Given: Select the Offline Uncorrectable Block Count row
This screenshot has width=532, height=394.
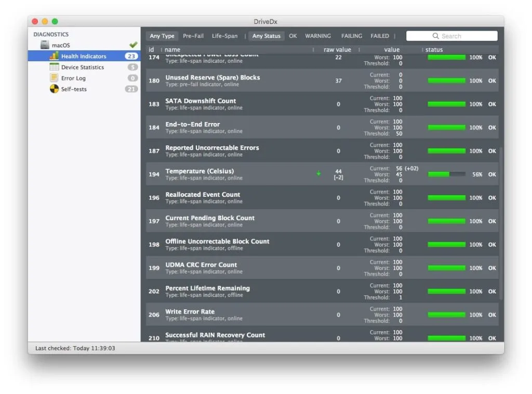Looking at the screenshot, I should [x=322, y=244].
